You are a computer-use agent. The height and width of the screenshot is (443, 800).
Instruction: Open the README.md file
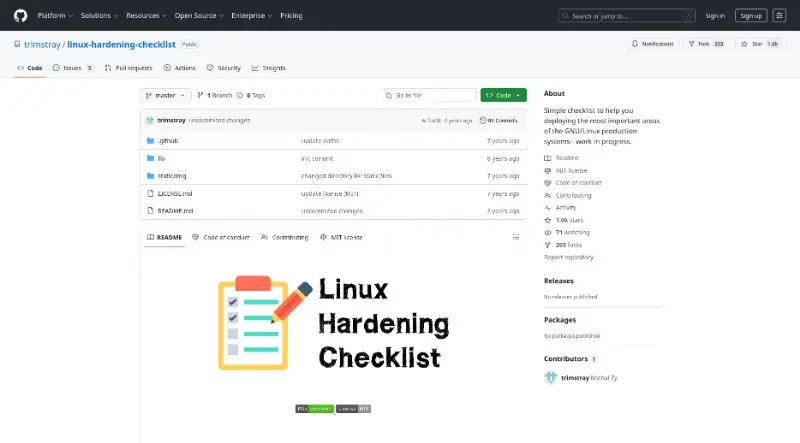tap(175, 211)
